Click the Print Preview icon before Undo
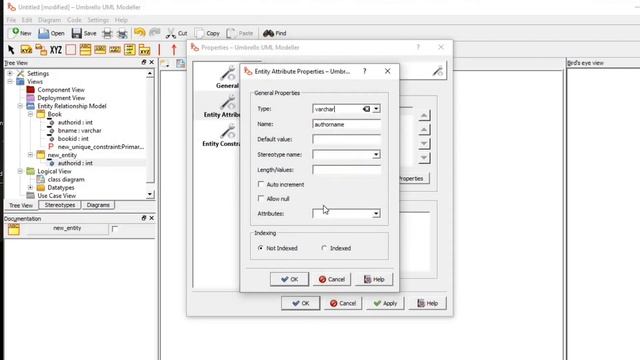The width and height of the screenshot is (640, 360). pos(122,33)
